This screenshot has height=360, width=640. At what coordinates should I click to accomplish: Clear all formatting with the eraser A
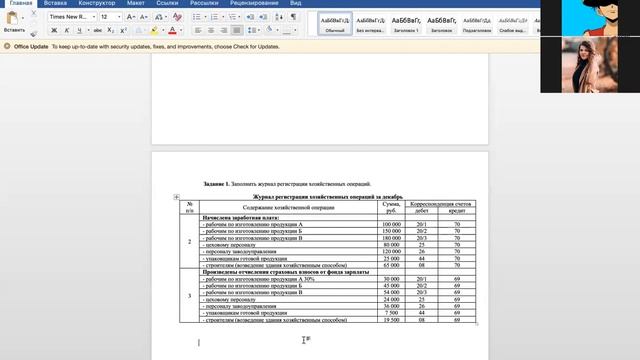177,17
